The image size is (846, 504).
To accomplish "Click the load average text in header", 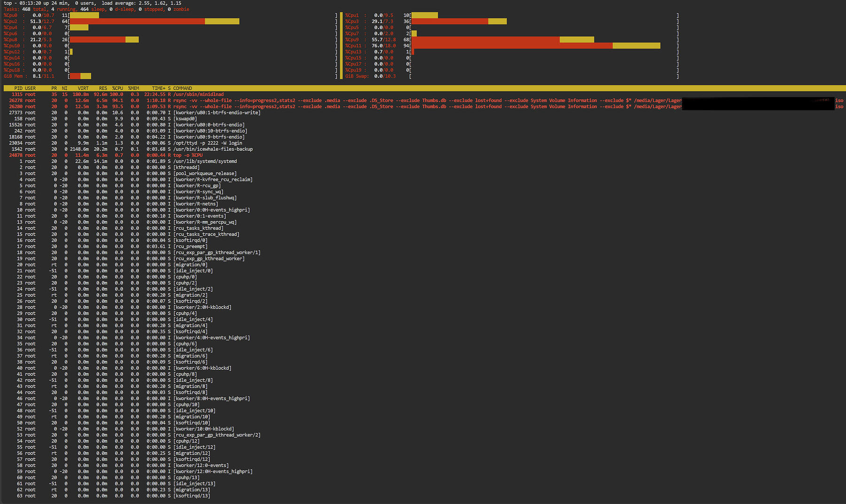I will (x=141, y=3).
